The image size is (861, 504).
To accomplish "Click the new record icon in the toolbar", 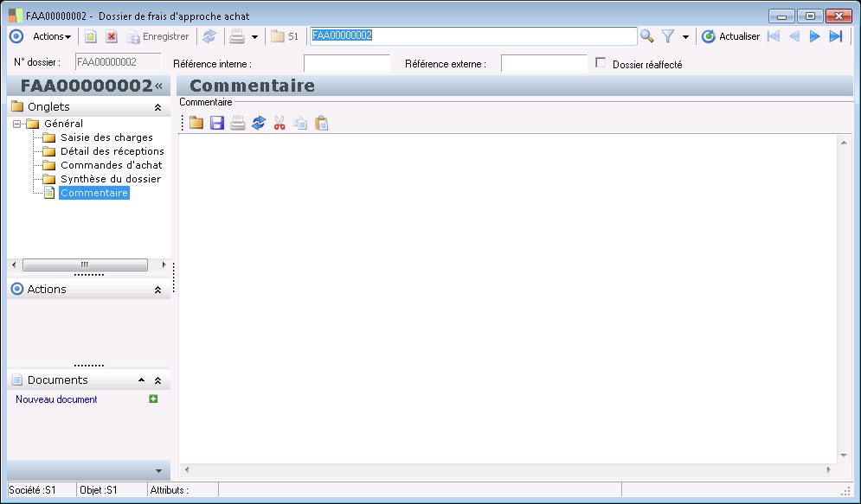I will 91,37.
